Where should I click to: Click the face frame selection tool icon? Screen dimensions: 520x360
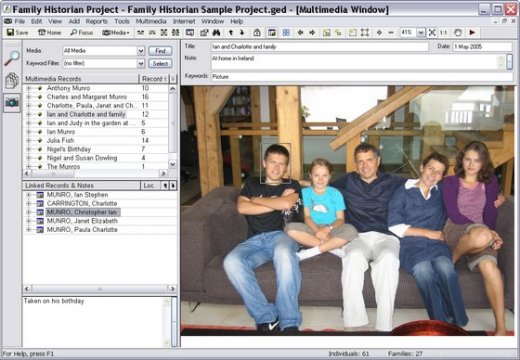[x=365, y=32]
